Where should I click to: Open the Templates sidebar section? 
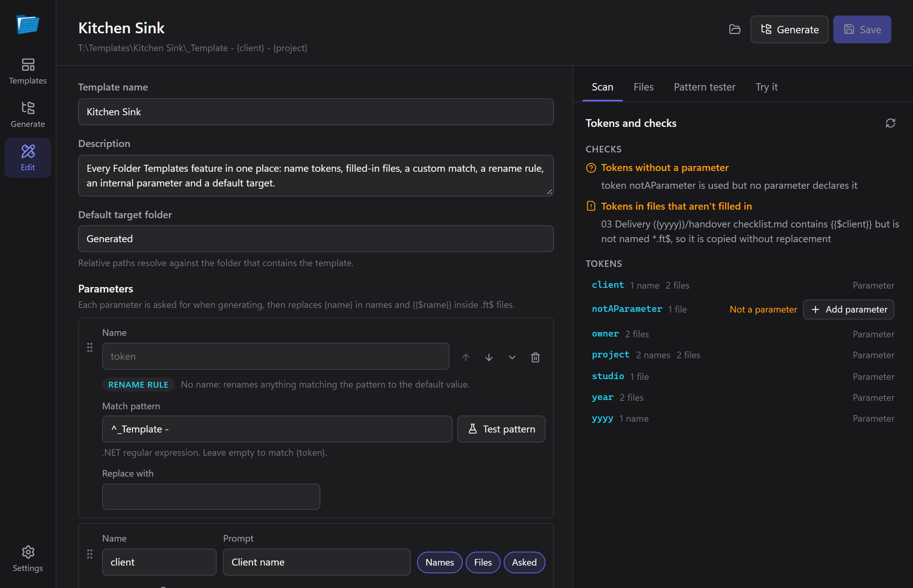point(28,71)
